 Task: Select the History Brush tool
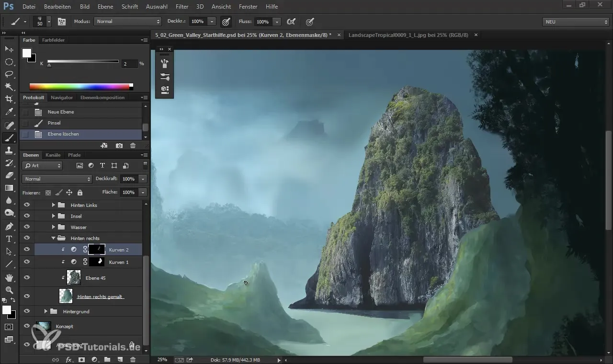[x=9, y=163]
